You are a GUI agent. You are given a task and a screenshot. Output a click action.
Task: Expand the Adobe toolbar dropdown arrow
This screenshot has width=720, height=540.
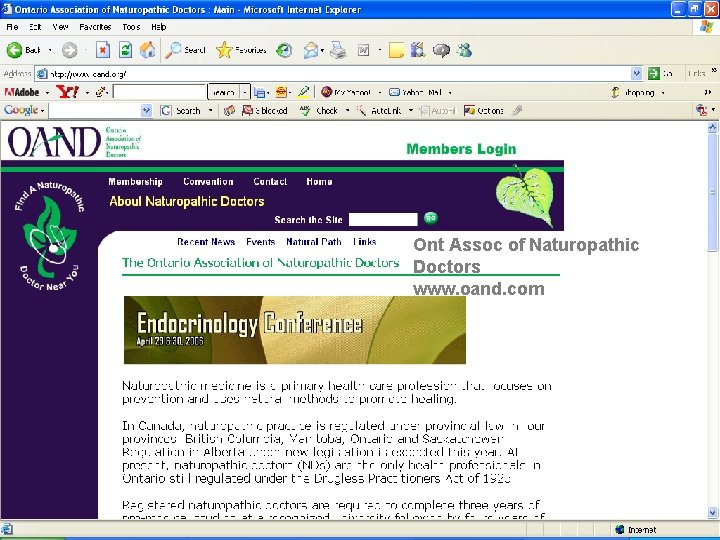pyautogui.click(x=47, y=93)
